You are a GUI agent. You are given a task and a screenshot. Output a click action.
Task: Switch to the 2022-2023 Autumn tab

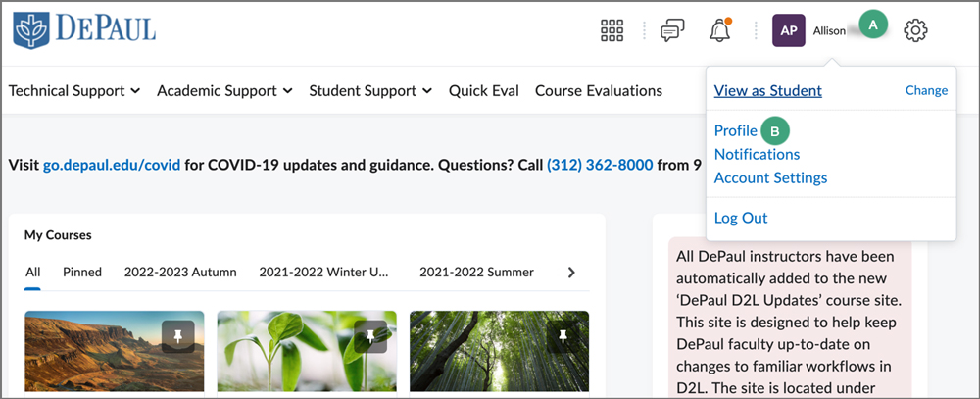(180, 272)
